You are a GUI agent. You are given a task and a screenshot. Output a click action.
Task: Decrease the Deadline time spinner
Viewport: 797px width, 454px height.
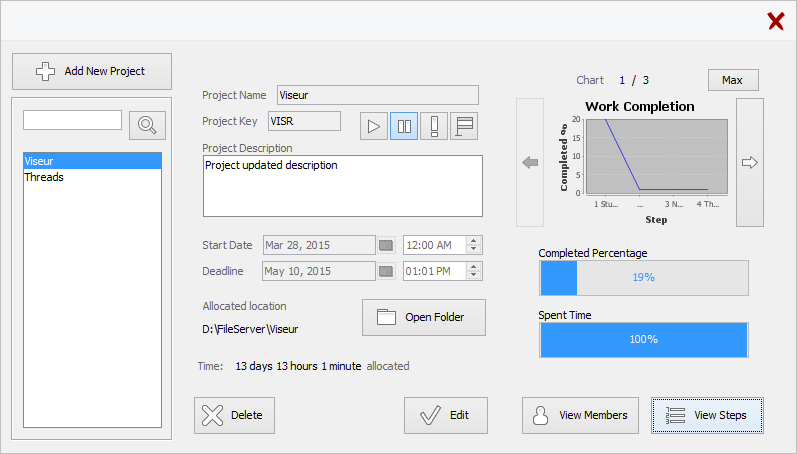point(474,276)
